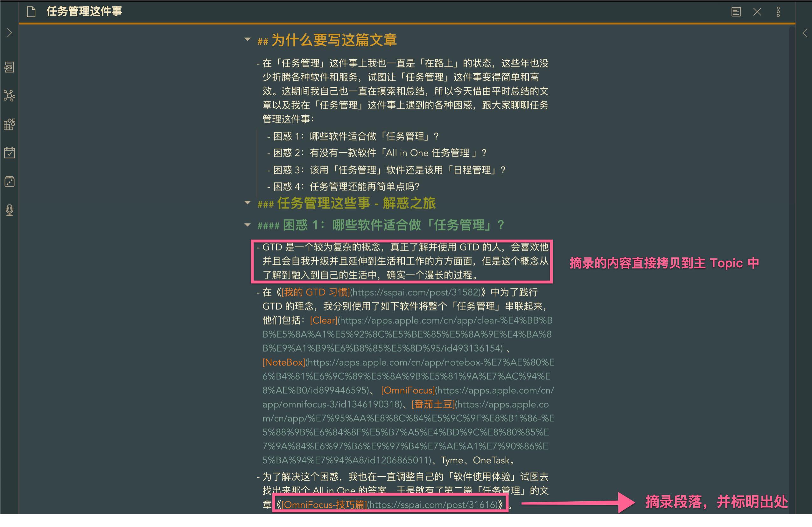
Task: Open the Markdown format importer icon
Action: (x=9, y=124)
